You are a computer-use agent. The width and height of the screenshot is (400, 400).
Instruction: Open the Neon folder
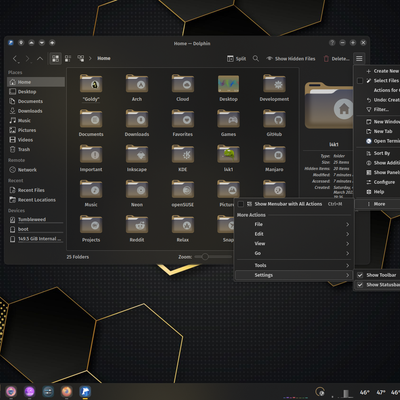point(137,193)
